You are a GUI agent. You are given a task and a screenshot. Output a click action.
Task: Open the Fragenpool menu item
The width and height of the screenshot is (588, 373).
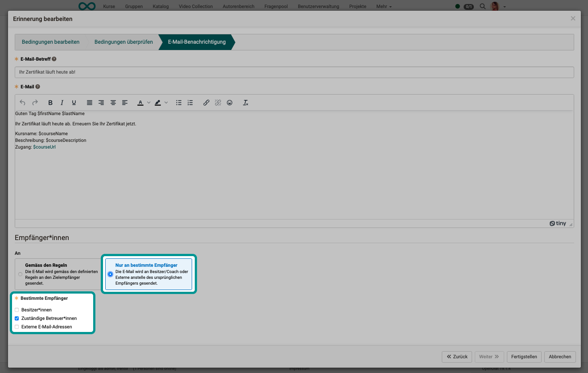pyautogui.click(x=275, y=6)
